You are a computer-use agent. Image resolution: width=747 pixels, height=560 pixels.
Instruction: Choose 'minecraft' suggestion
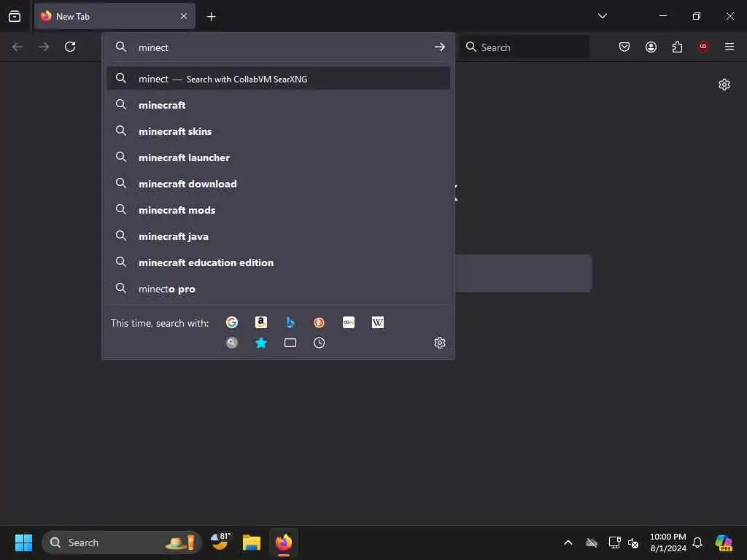(278, 105)
